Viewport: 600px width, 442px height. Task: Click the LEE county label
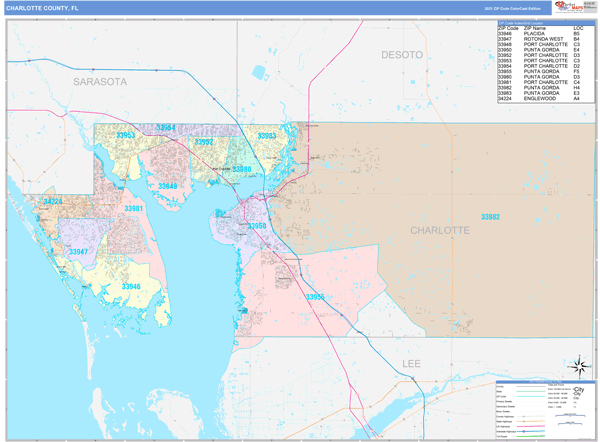[412, 362]
